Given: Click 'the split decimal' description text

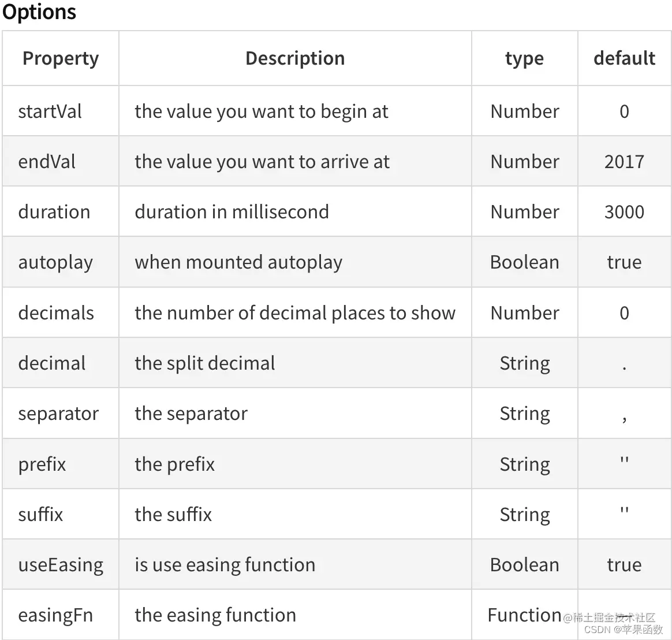Looking at the screenshot, I should [205, 363].
